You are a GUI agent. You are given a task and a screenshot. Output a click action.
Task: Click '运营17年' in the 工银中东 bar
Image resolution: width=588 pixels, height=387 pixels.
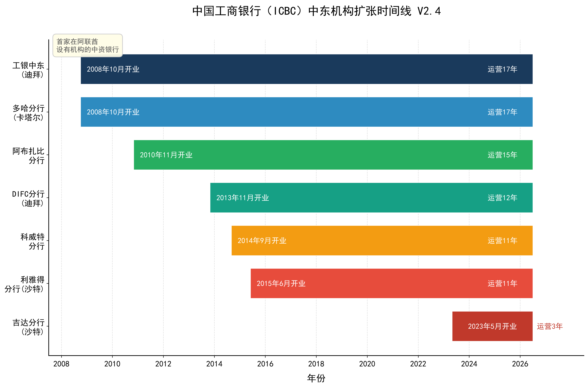503,69
